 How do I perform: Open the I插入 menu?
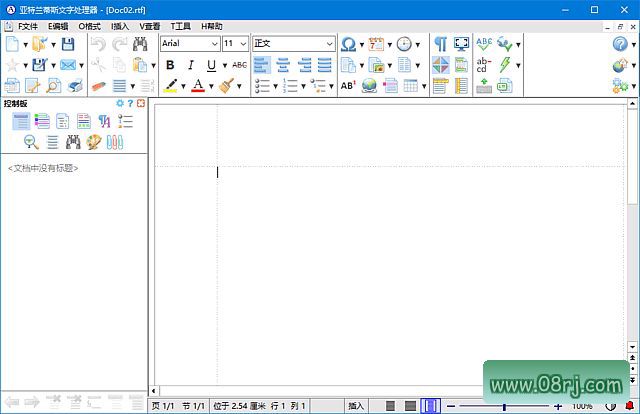[120, 27]
